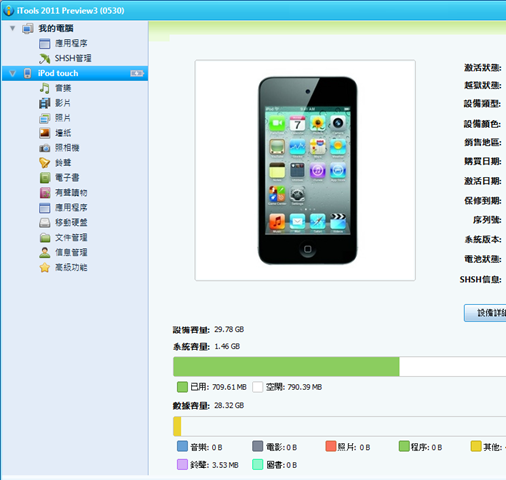Viewport: 506px width, 480px height.
Task: Click the red 照片 legend swatch
Action: click(x=331, y=446)
